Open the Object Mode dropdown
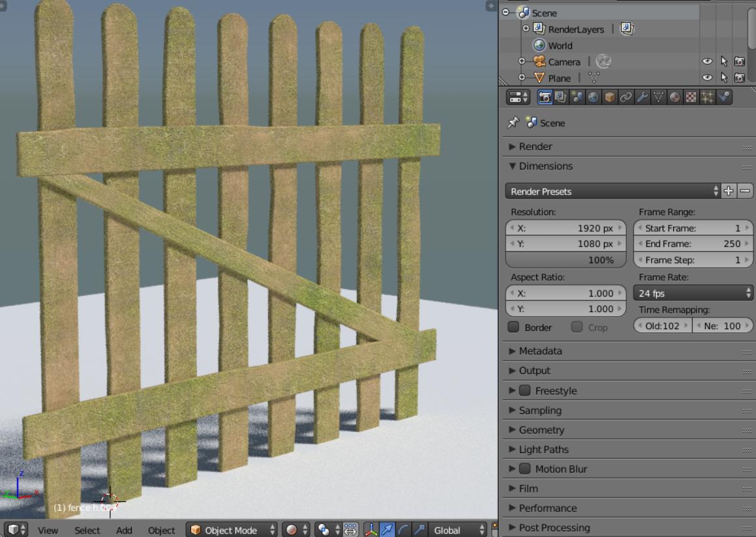 (232, 530)
